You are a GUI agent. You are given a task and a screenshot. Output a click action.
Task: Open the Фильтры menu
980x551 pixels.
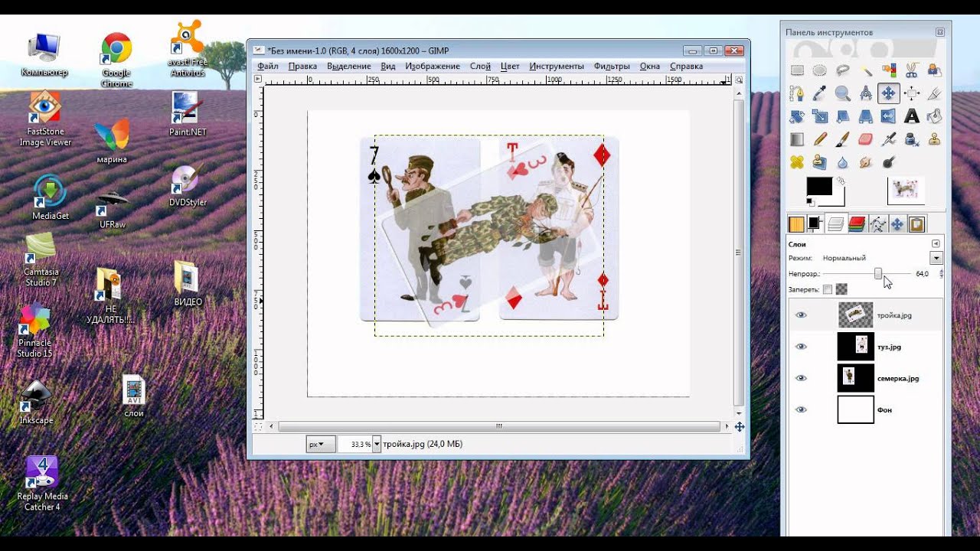coord(612,66)
